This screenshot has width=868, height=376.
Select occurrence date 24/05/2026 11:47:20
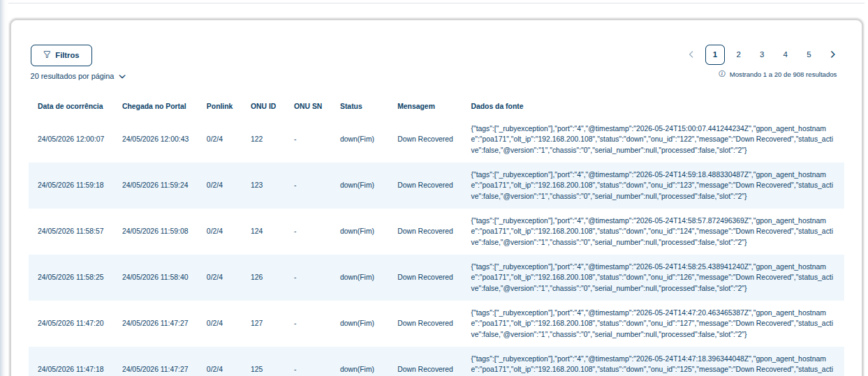point(71,323)
